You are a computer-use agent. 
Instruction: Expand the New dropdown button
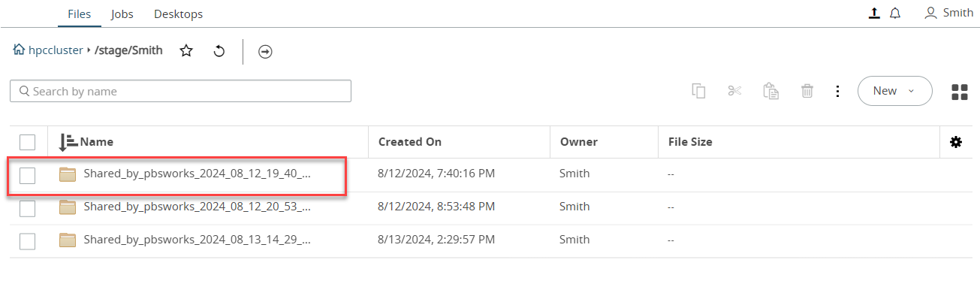point(894,91)
